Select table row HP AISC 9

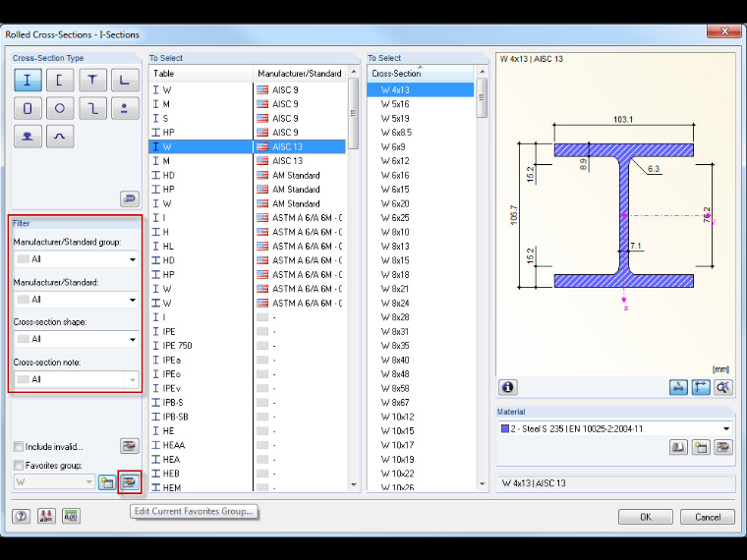[x=248, y=133]
